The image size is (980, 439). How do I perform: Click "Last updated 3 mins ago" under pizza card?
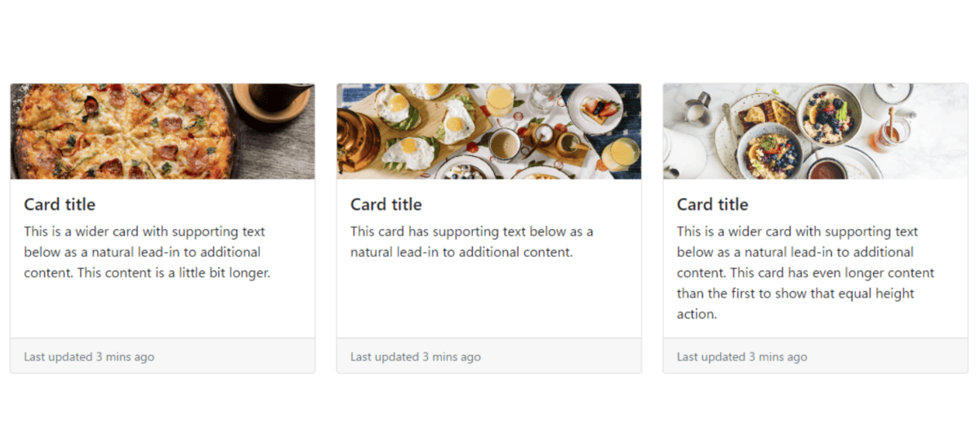pyautogui.click(x=89, y=356)
